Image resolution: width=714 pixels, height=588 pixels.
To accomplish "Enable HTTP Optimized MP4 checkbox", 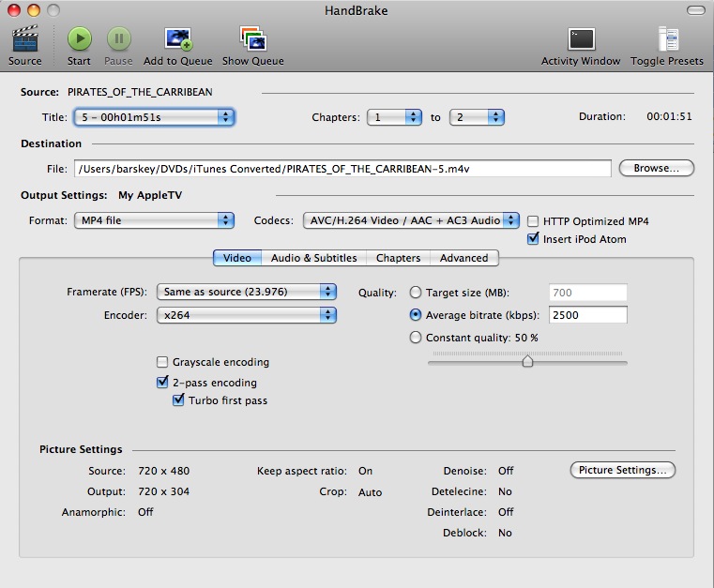I will pos(532,221).
